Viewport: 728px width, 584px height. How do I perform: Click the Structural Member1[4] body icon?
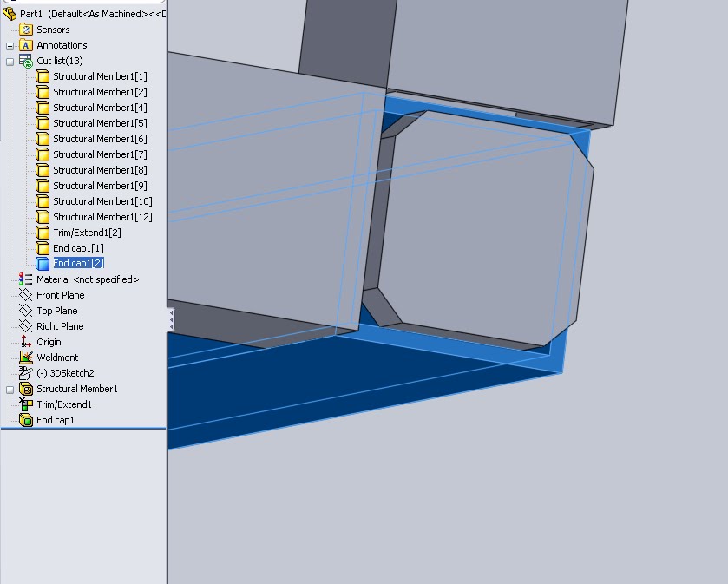[43, 108]
